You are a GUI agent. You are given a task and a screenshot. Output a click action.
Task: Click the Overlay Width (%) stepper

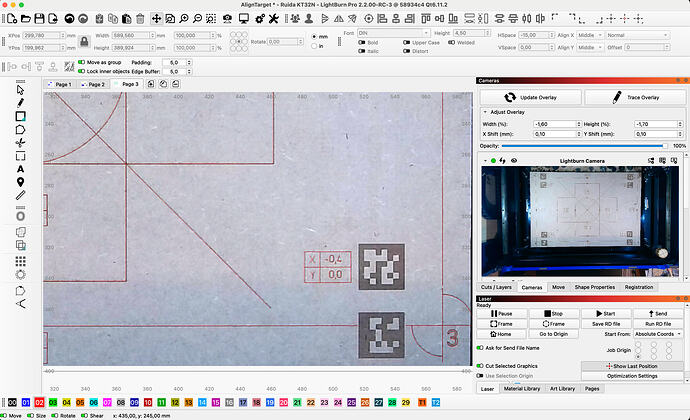coord(579,124)
